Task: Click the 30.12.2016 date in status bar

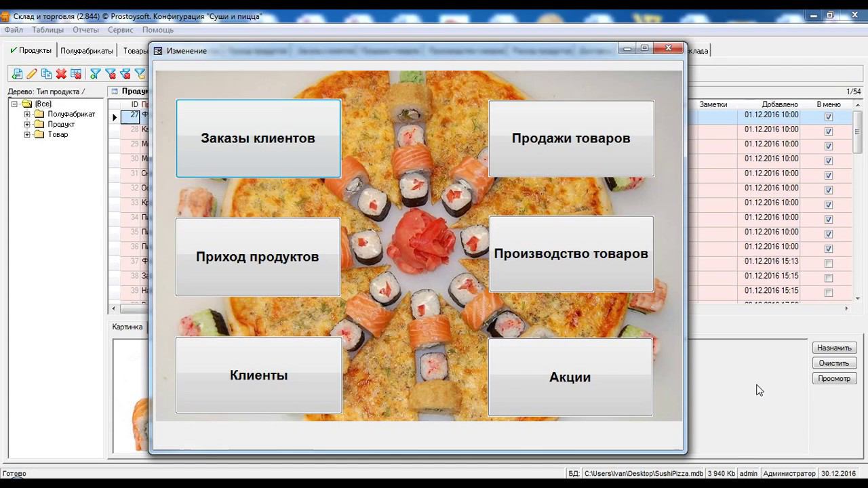Action: [x=838, y=473]
